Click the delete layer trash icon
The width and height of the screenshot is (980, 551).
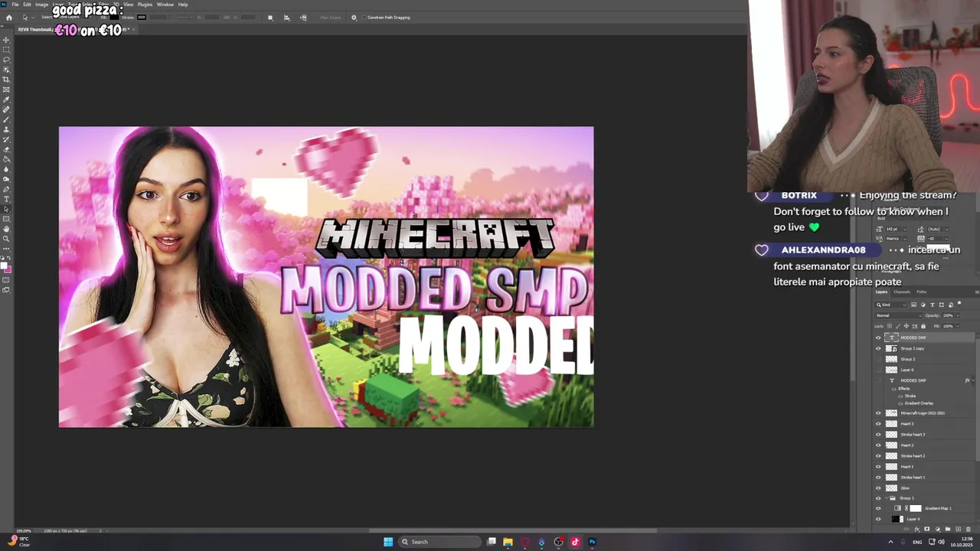[x=968, y=529]
